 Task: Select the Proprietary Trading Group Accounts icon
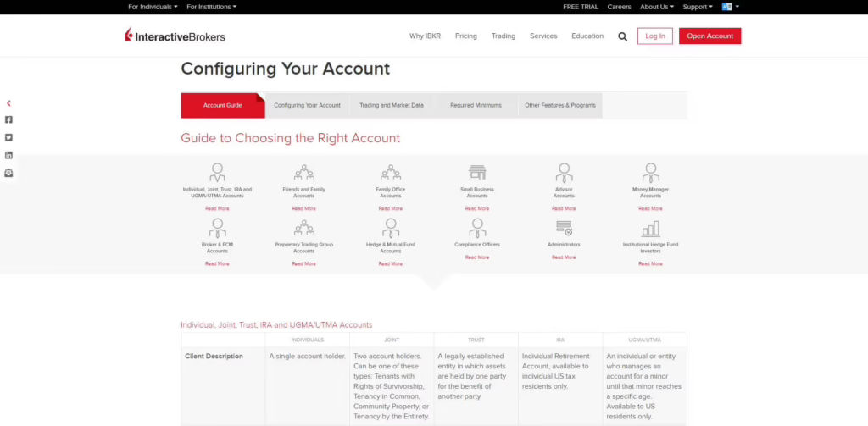pyautogui.click(x=304, y=227)
